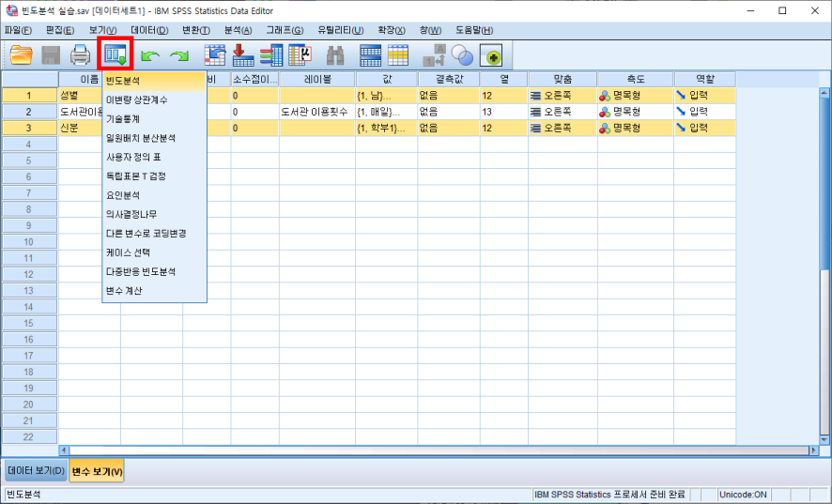The image size is (832, 504).
Task: Click the Print toolbar icon
Action: coord(80,55)
